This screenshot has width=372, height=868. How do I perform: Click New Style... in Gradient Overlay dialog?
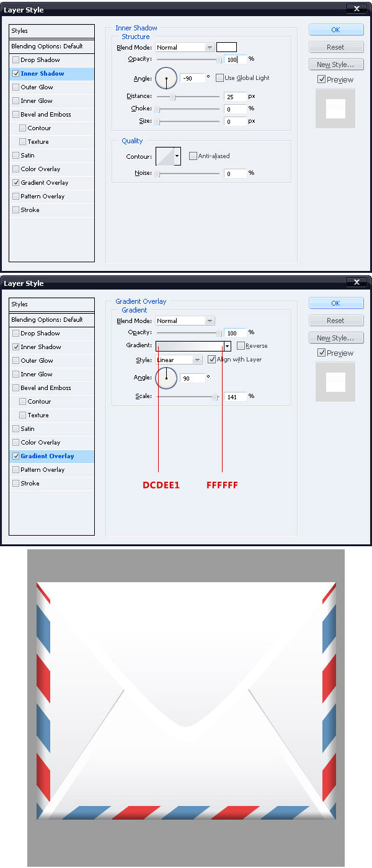click(x=335, y=338)
